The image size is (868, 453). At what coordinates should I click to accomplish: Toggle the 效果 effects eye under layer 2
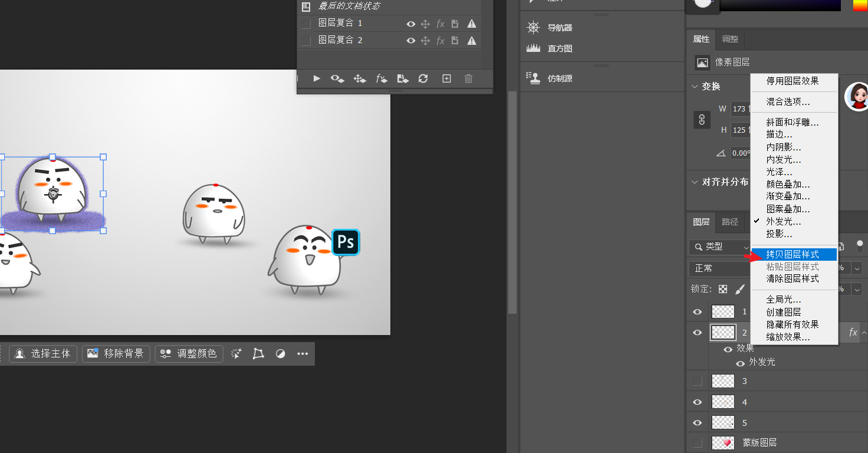tap(728, 349)
